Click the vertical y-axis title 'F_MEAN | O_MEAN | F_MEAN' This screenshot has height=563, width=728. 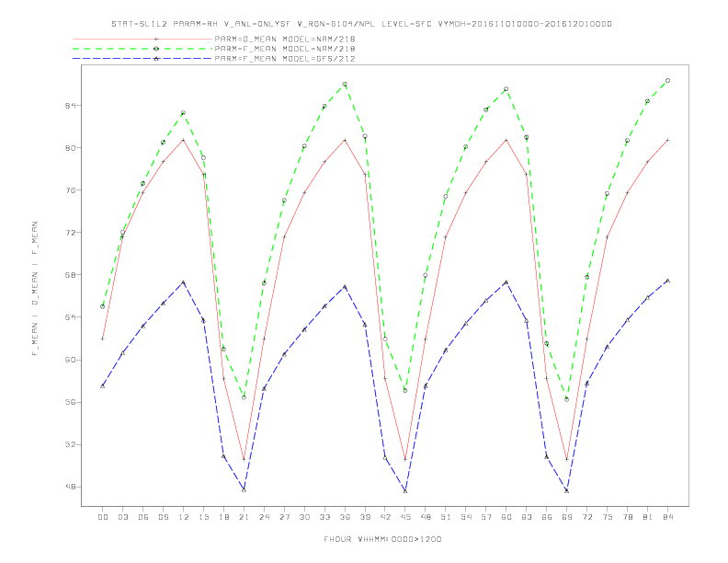pyautogui.click(x=35, y=289)
